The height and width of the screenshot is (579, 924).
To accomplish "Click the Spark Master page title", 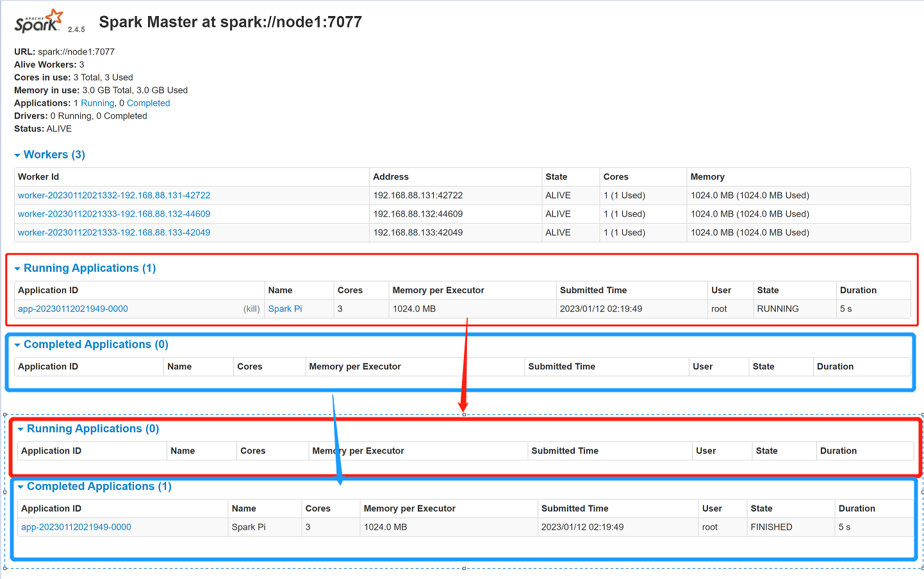I will (231, 22).
